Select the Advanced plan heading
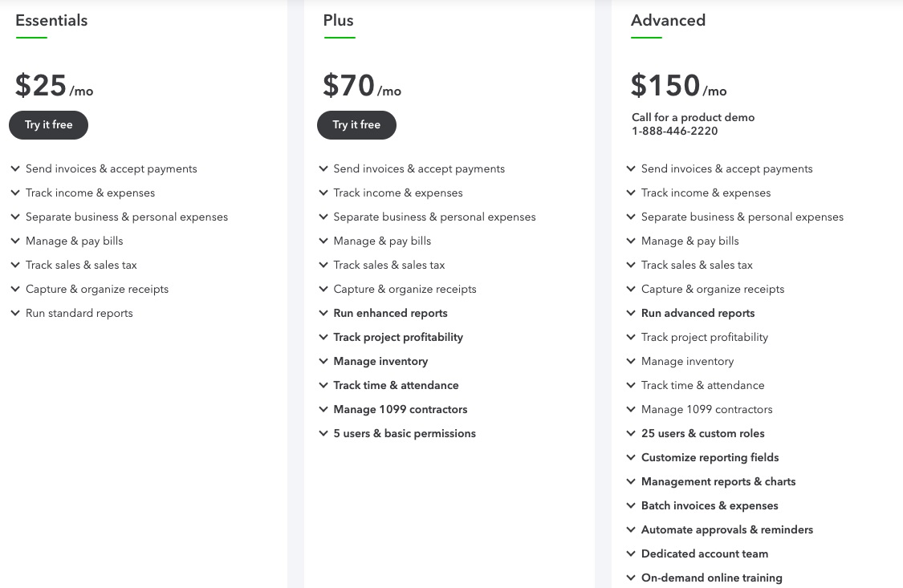The image size is (903, 588). point(668,21)
